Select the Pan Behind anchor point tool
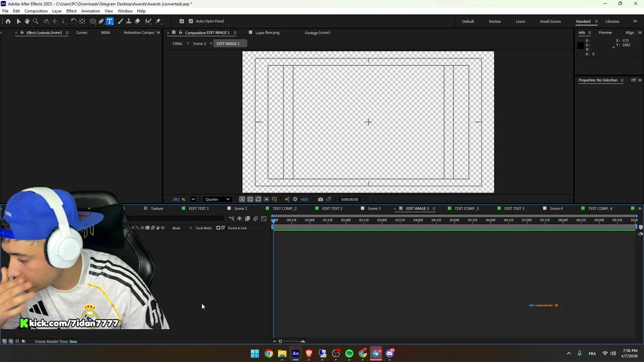Viewport: 644px width, 362px height. pyautogui.click(x=82, y=21)
